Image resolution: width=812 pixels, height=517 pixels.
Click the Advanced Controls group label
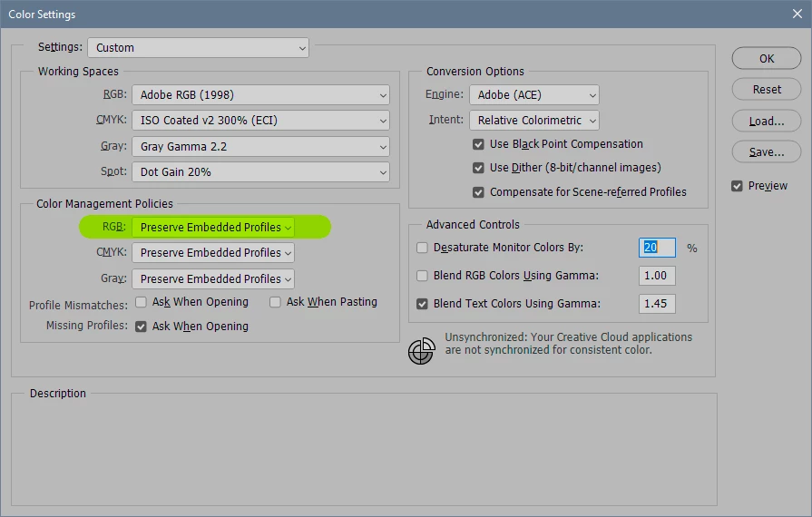point(473,225)
